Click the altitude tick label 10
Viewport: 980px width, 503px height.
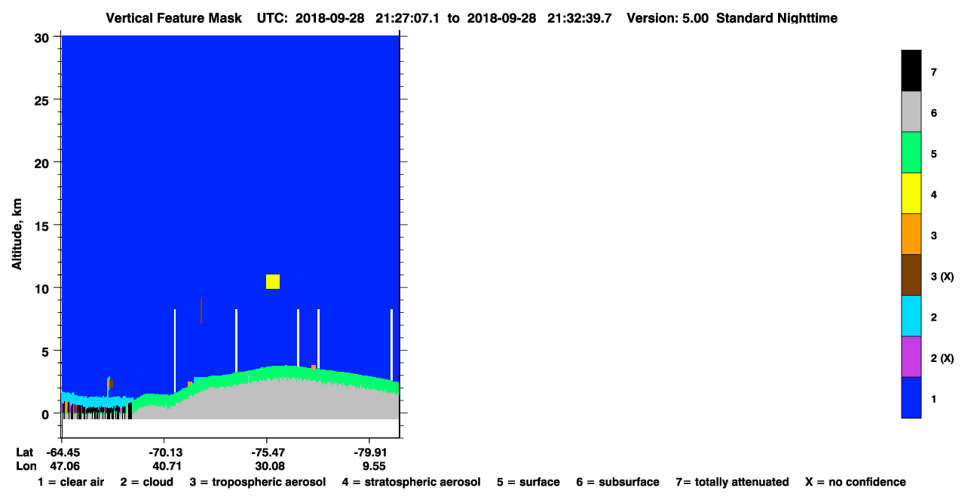[x=44, y=288]
